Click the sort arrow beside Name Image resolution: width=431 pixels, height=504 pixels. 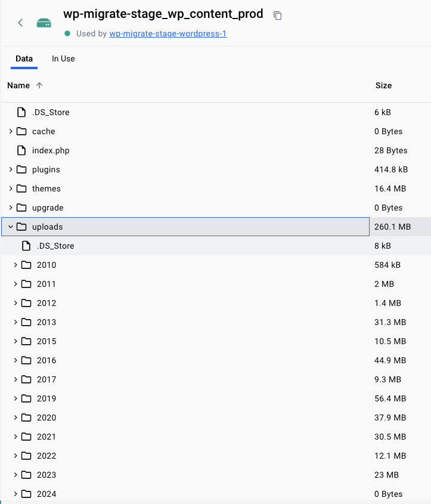pos(39,85)
